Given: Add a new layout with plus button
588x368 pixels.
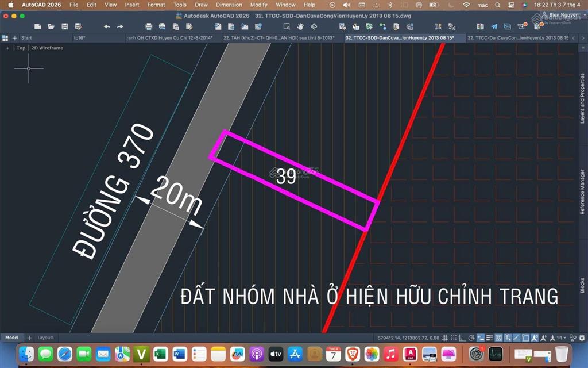Looking at the screenshot, I should [x=29, y=338].
